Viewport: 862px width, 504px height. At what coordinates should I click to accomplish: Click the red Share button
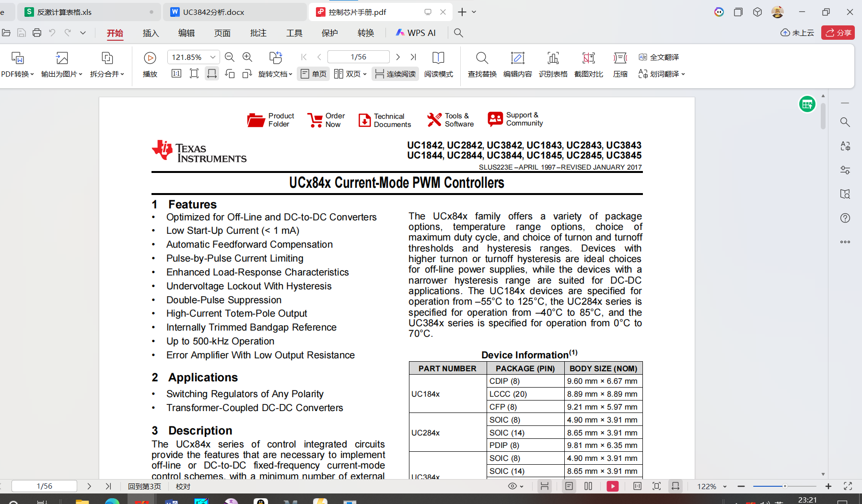[x=838, y=33]
